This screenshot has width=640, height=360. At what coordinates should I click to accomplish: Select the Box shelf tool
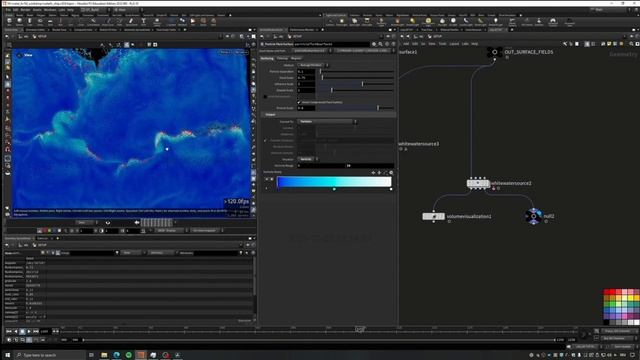9,21
